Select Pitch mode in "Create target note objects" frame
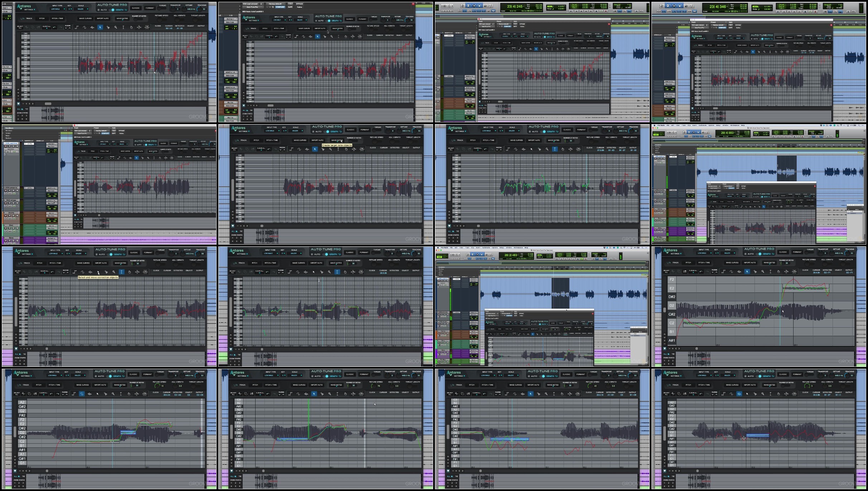 [x=256, y=140]
